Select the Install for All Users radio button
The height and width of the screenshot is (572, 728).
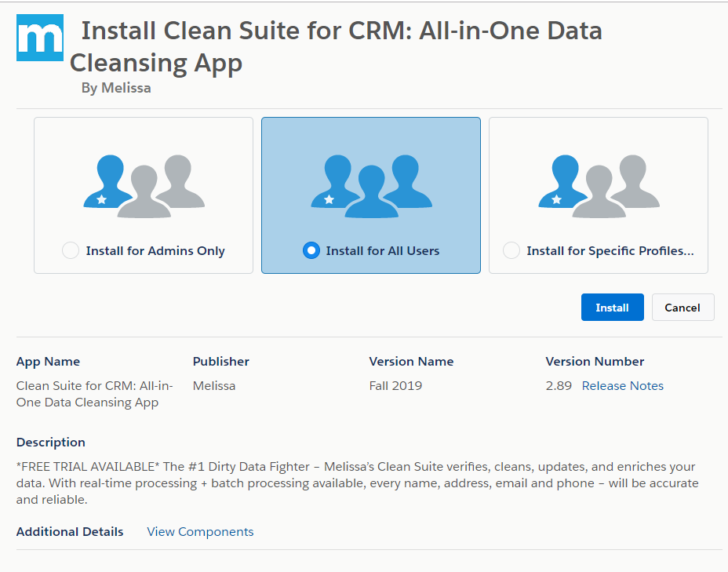[311, 251]
